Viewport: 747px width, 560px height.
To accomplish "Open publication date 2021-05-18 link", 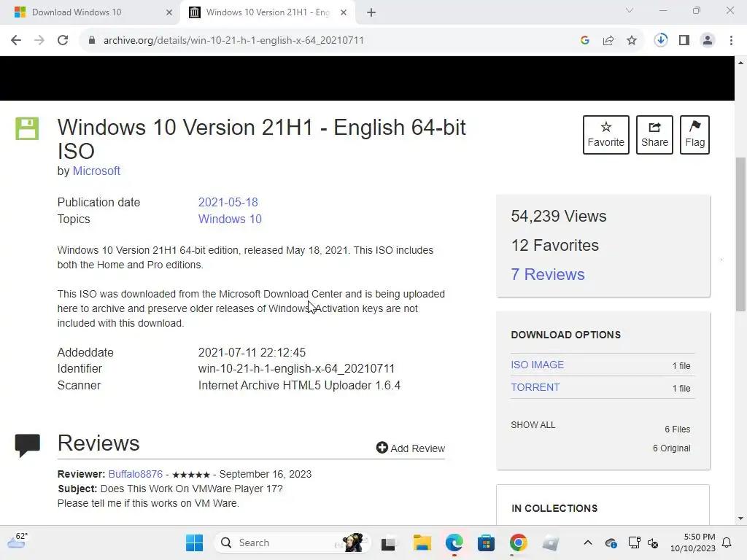I will (x=228, y=203).
